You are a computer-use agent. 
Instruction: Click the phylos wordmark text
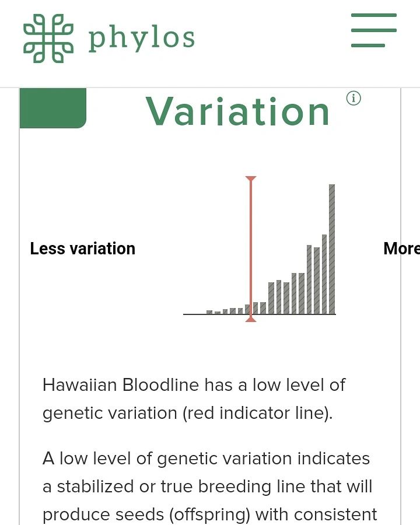141,39
